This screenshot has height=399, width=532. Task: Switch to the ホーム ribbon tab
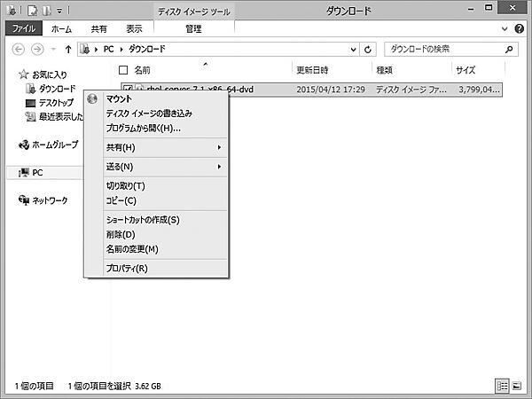click(61, 29)
